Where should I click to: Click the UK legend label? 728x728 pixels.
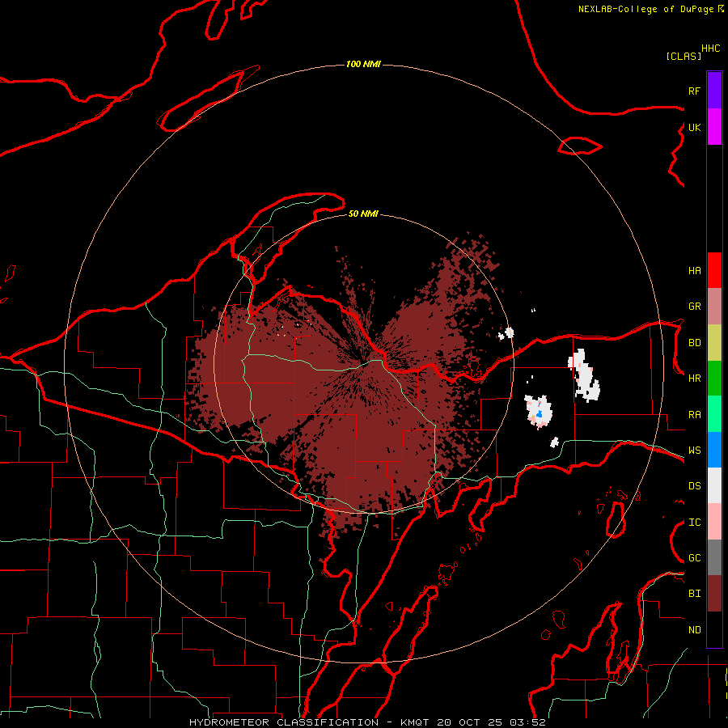coord(694,127)
